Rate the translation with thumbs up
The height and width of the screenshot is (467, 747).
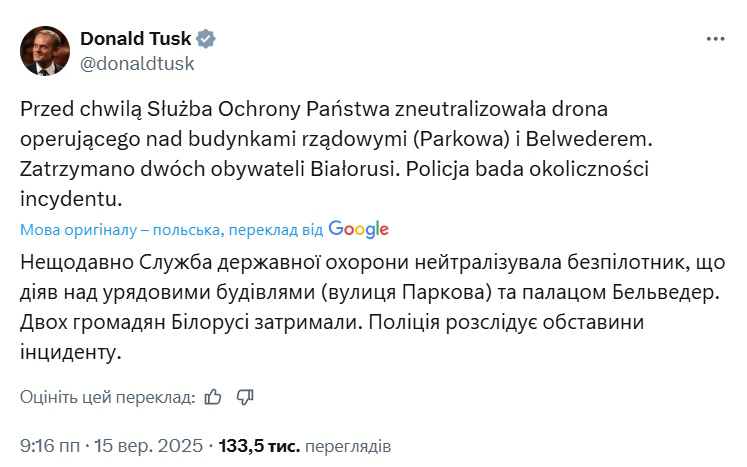[212, 397]
